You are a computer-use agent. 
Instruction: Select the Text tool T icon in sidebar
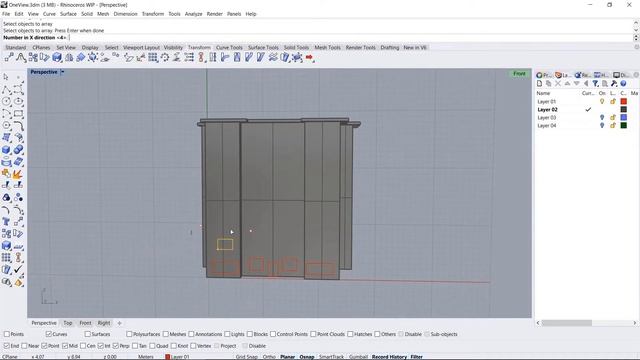pos(6,222)
